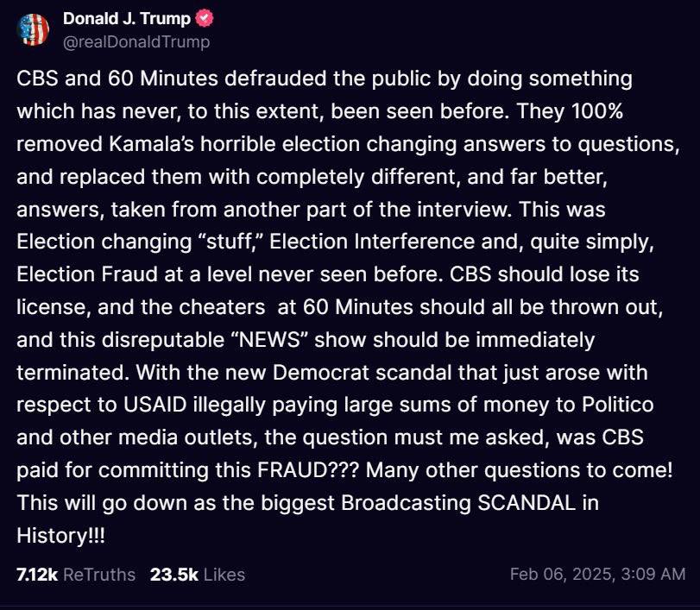700x610 pixels.
Task: Click the ReTruths label
Action: point(99,575)
